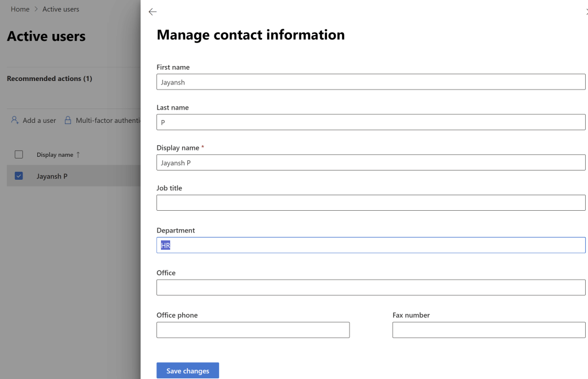The height and width of the screenshot is (379, 588).
Task: Click the empty Job title field
Action: tap(371, 203)
